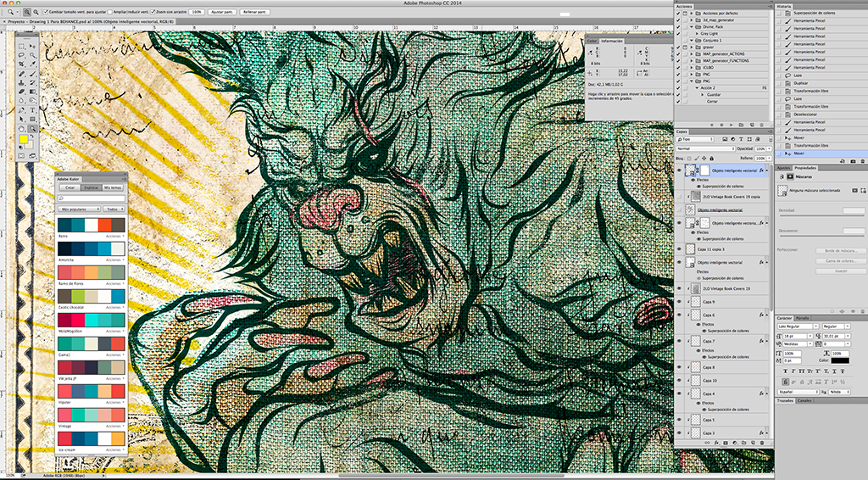
Task: Click 'Acciones' link for the Retro theme
Action: tap(114, 236)
